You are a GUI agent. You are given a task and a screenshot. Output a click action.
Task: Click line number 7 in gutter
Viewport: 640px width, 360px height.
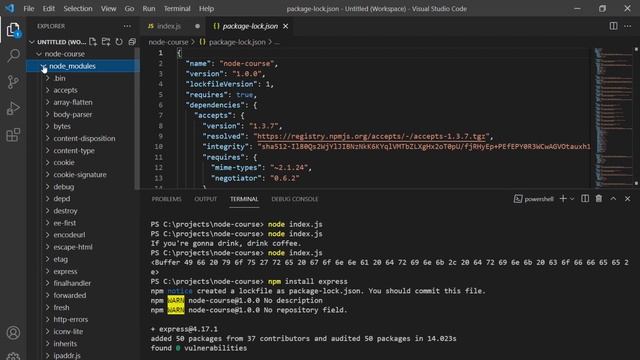(x=160, y=116)
